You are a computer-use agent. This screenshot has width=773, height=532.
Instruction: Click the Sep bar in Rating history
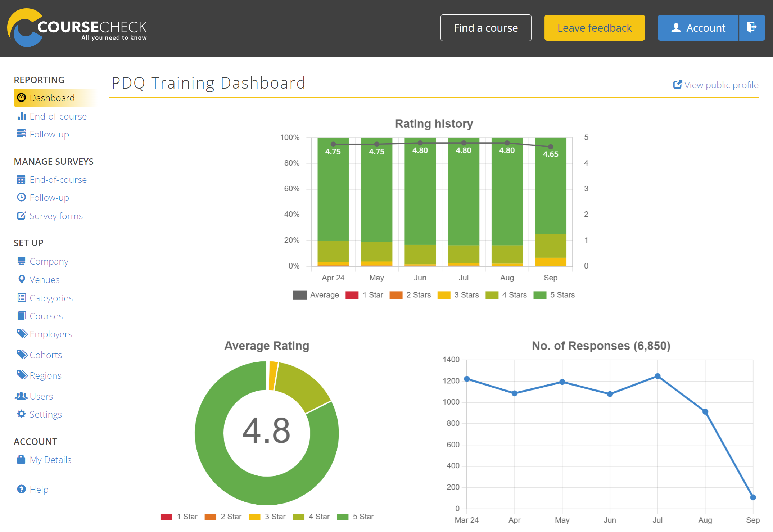[551, 202]
